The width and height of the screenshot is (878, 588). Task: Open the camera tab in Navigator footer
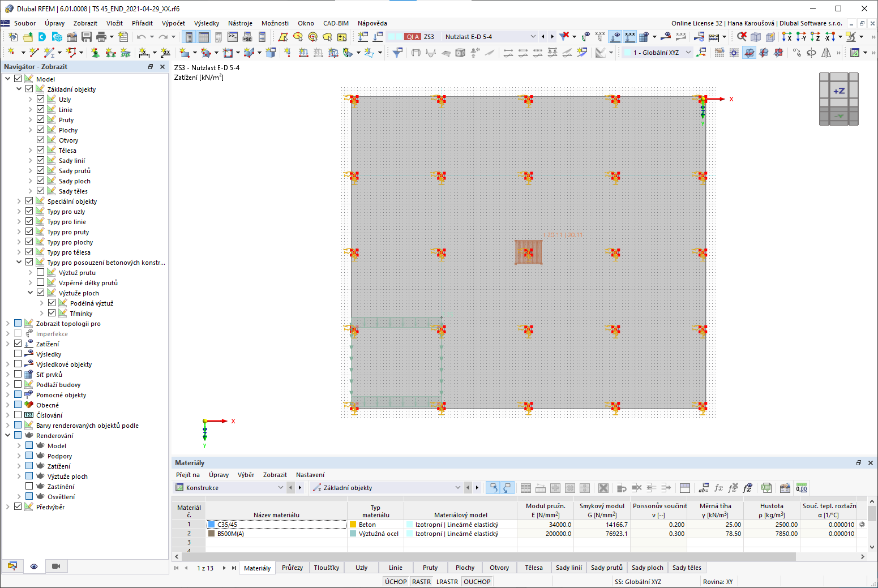[x=56, y=566]
